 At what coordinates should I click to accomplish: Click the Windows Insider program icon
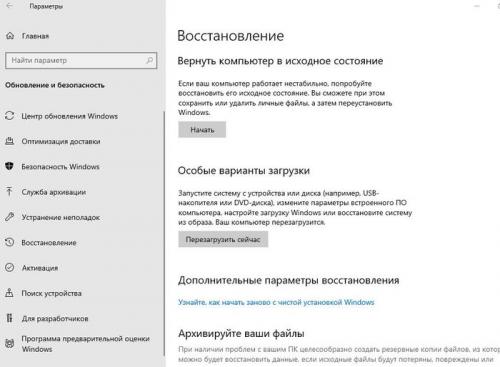tap(10, 343)
